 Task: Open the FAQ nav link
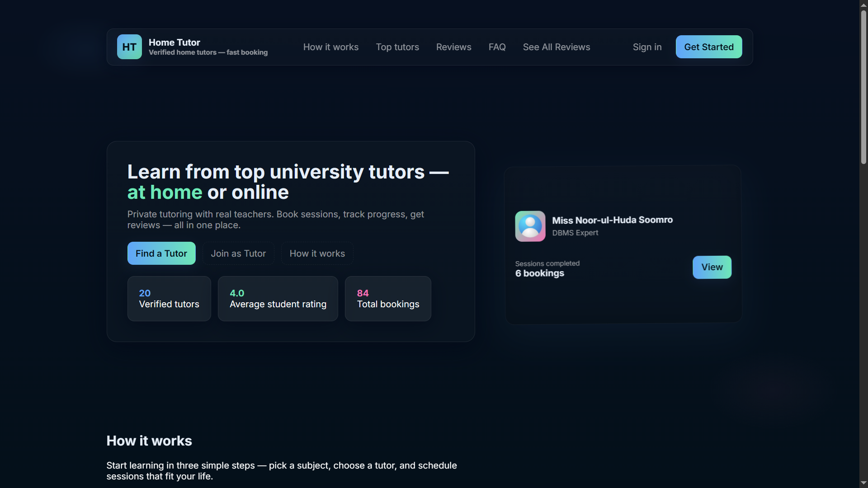(x=497, y=47)
